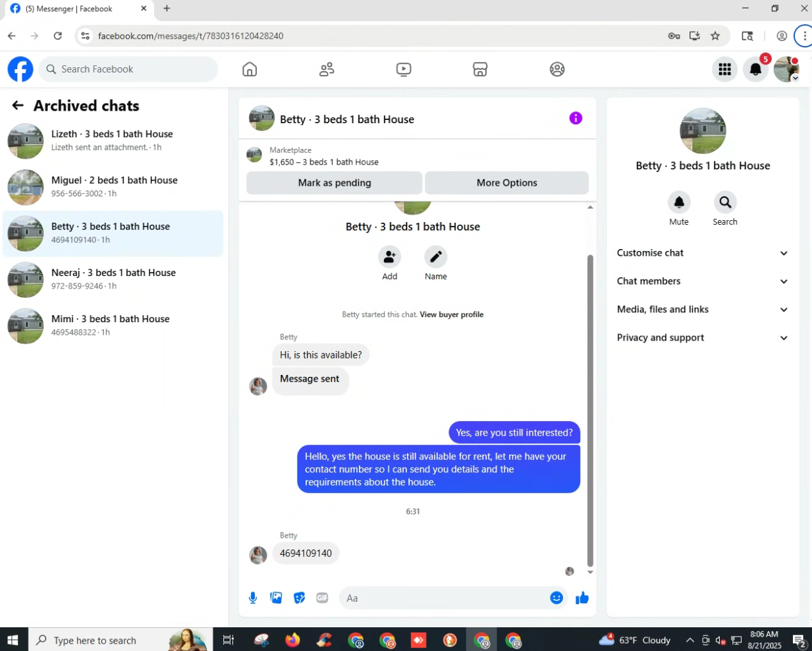Open Neeraj 3 beds 1 bath House chat
Viewport: 812px width, 651px height.
(113, 279)
